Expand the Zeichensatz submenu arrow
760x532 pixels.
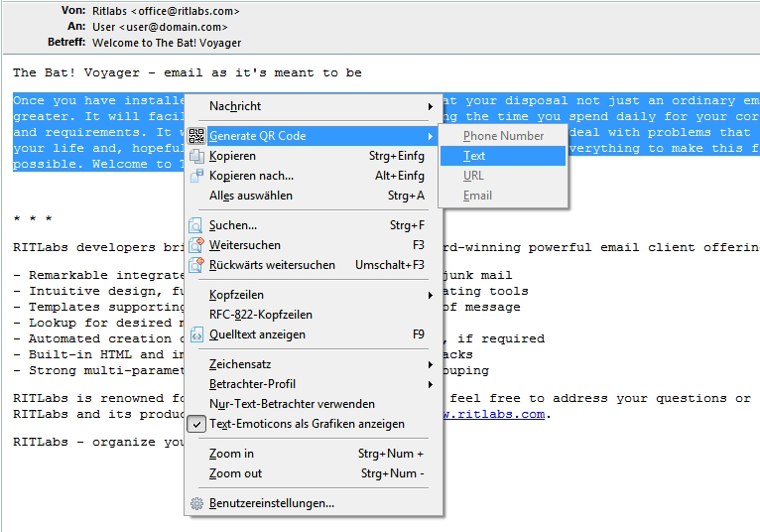coord(430,364)
